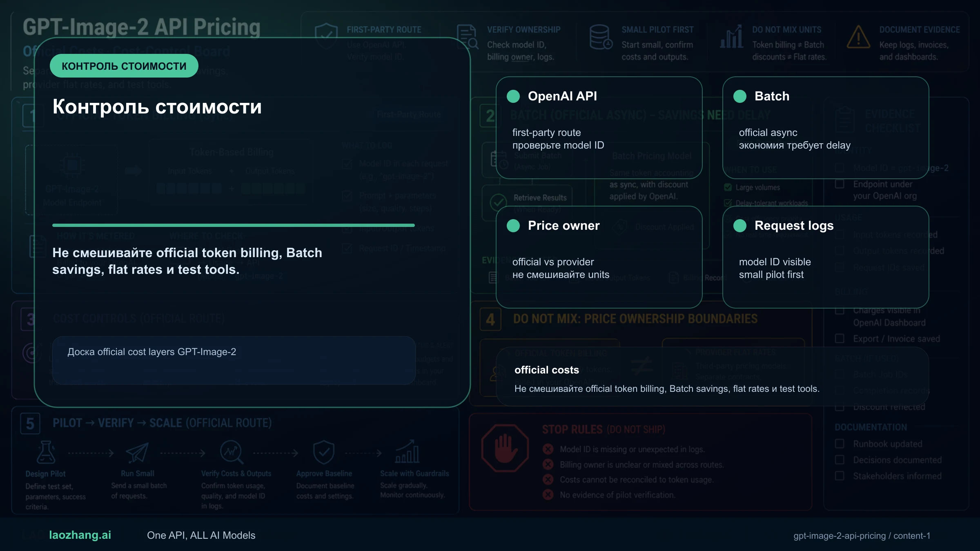This screenshot has width=980, height=551.
Task: Click the Run Small paper plane icon
Action: [x=137, y=452]
